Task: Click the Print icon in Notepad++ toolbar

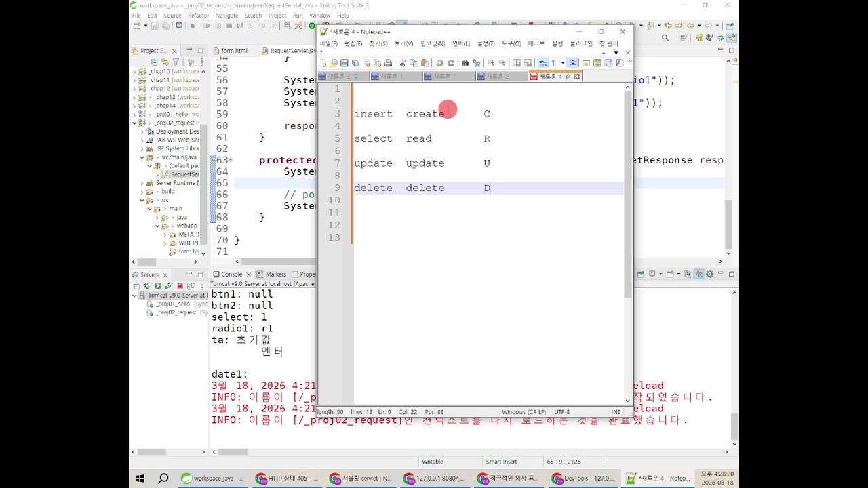Action: click(x=388, y=63)
